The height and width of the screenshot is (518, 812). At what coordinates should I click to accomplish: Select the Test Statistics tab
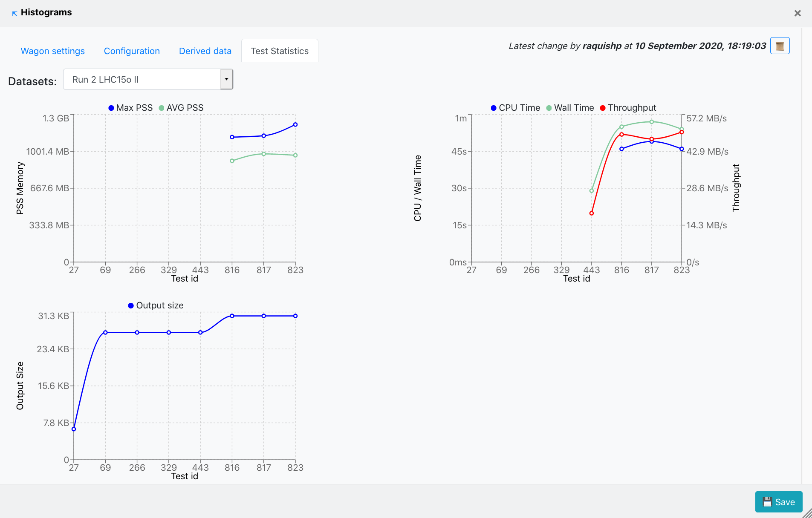coord(280,51)
